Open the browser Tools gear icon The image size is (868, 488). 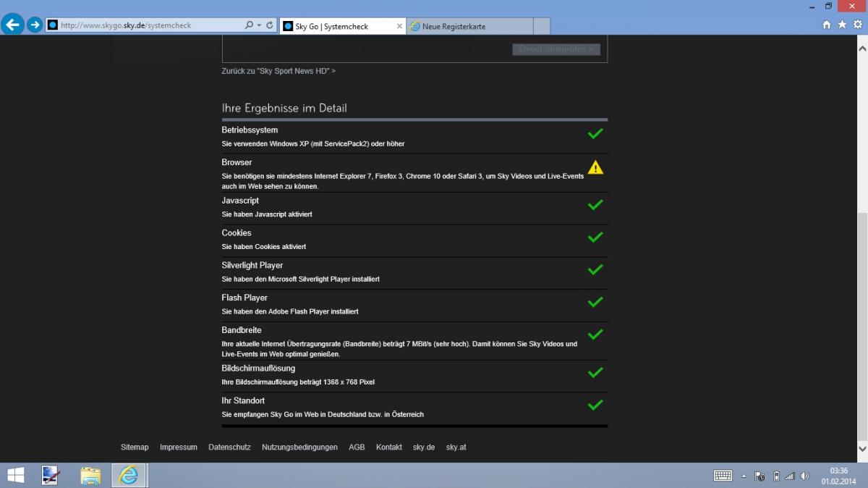coord(858,25)
